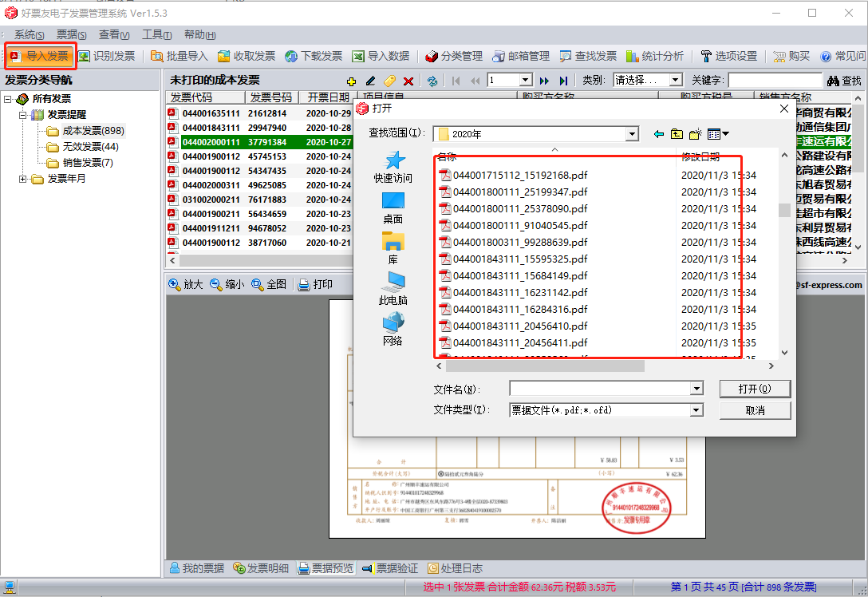The height and width of the screenshot is (597, 868).
Task: Open the 工具 menu
Action: (x=156, y=34)
